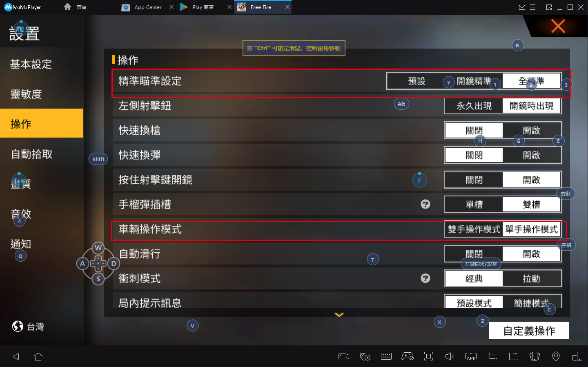Close settings with the orange X button

[x=558, y=26]
